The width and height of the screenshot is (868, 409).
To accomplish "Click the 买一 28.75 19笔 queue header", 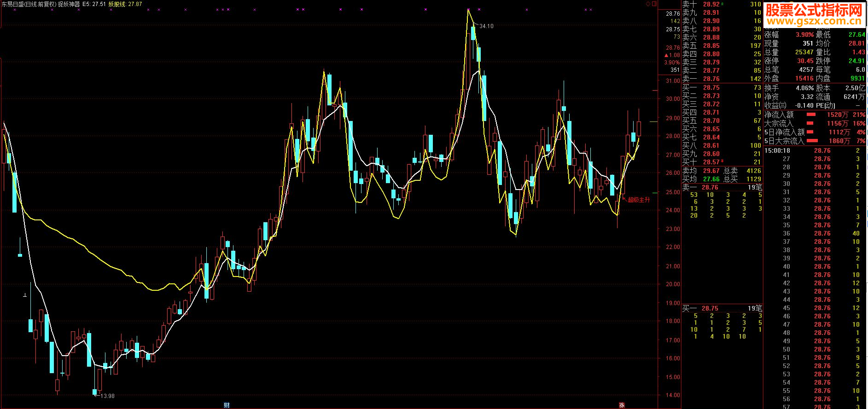I will [722, 308].
